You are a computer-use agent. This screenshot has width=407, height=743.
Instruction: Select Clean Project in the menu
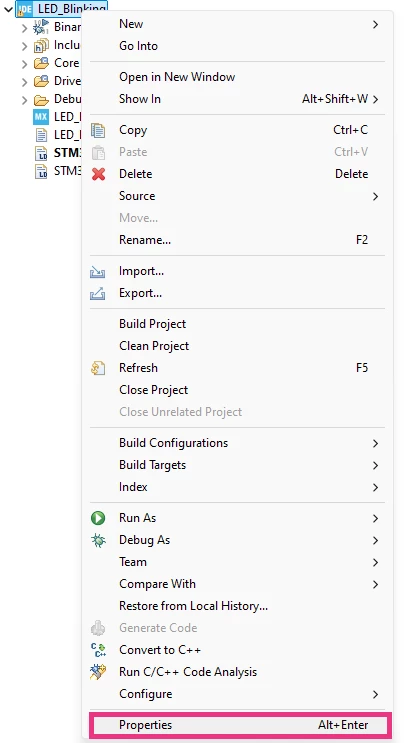[154, 346]
